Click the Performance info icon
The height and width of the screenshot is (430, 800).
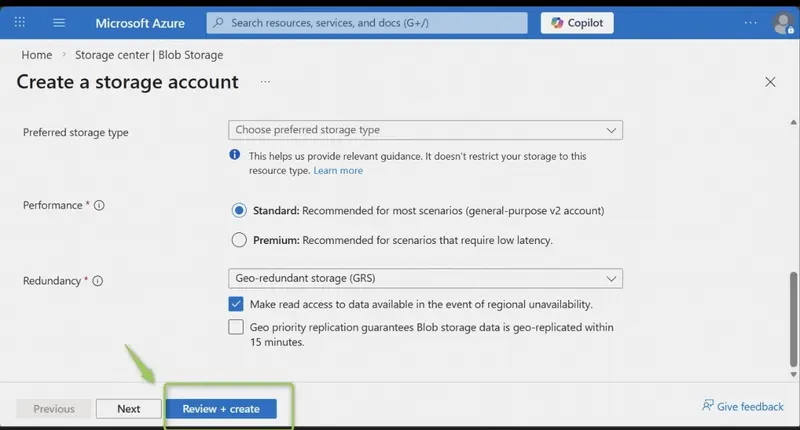(x=99, y=205)
